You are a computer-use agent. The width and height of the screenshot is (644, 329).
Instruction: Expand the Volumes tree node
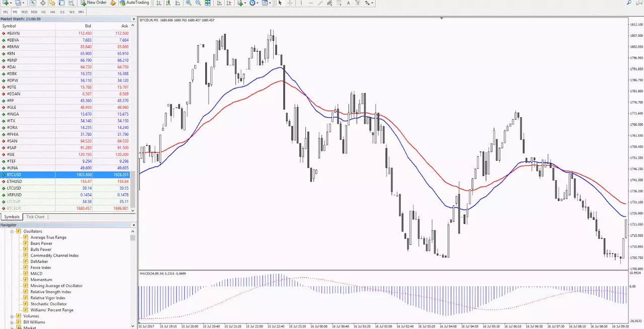click(12, 316)
